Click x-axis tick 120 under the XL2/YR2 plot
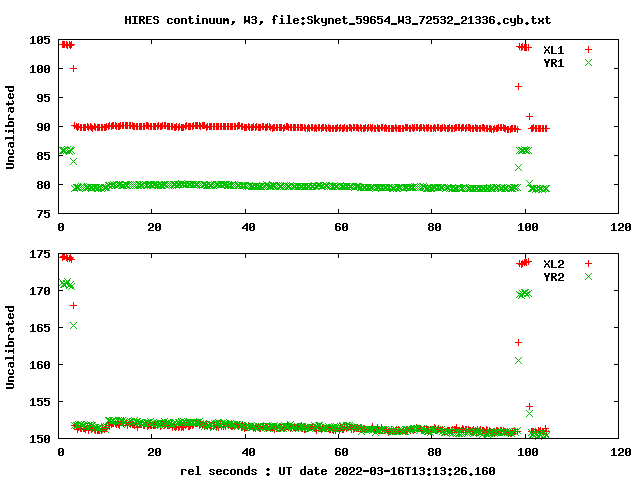The height and width of the screenshot is (480, 640). coord(621,452)
